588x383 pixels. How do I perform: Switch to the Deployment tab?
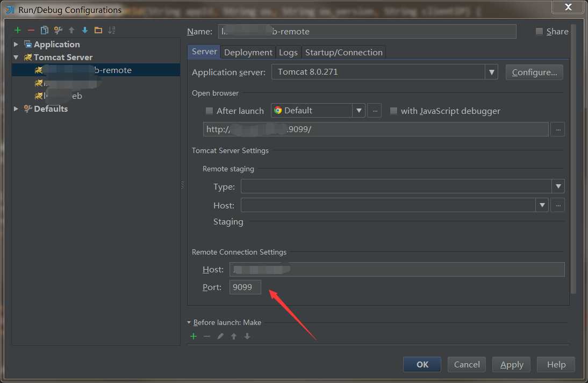tap(248, 53)
